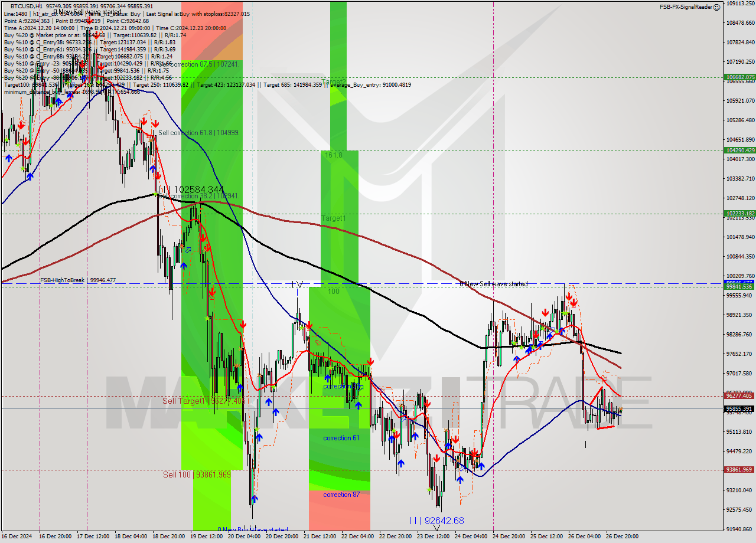Select the '| | | 92642.68' wave label
This screenshot has height=543, width=756.
pos(436,521)
